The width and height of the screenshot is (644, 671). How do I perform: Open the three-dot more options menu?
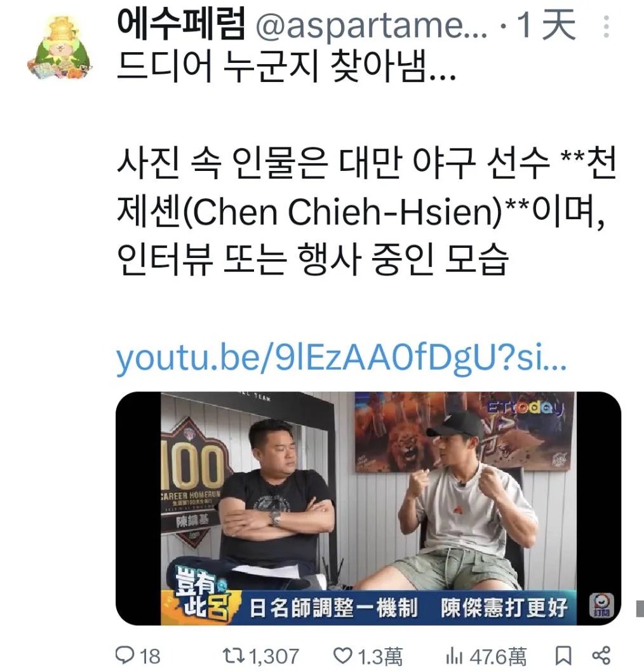click(606, 27)
